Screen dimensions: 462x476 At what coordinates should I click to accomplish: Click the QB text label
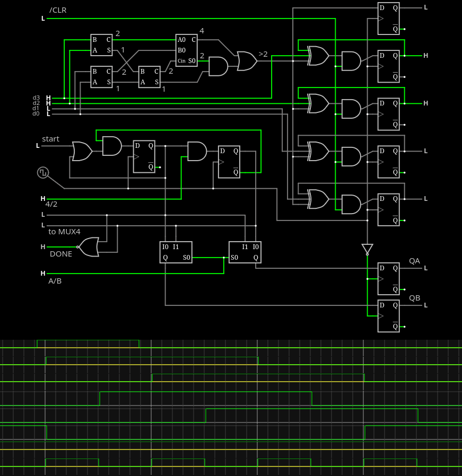point(414,298)
